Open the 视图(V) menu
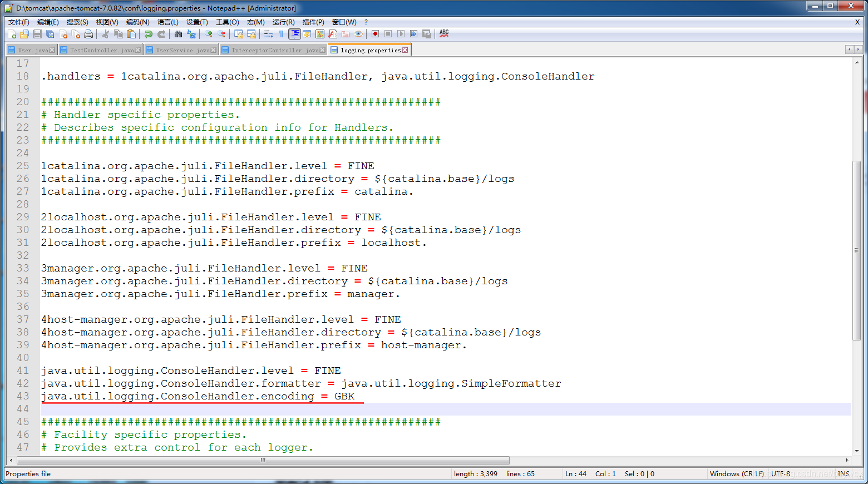Image resolution: width=868 pixels, height=484 pixels. click(107, 22)
